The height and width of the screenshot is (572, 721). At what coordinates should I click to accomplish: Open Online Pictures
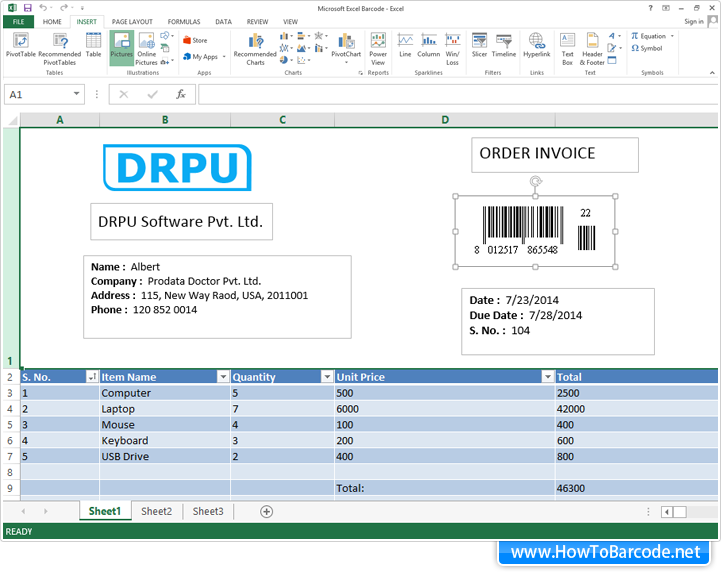coord(146,49)
